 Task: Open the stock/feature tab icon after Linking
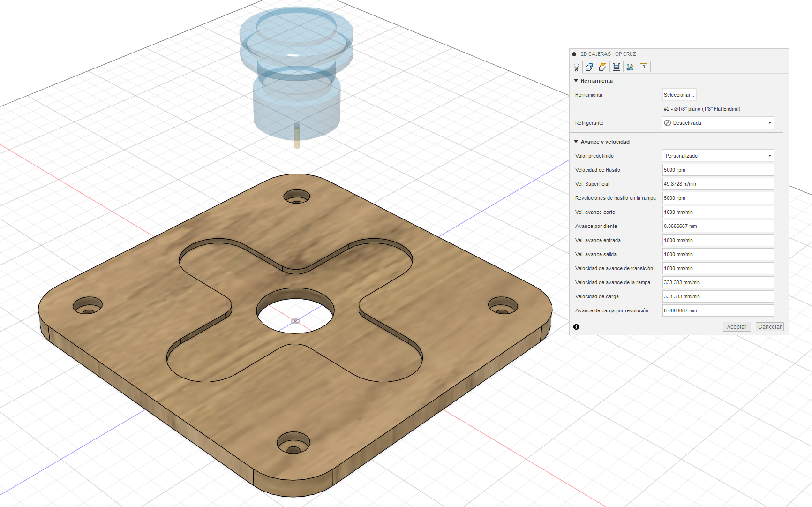pyautogui.click(x=644, y=67)
